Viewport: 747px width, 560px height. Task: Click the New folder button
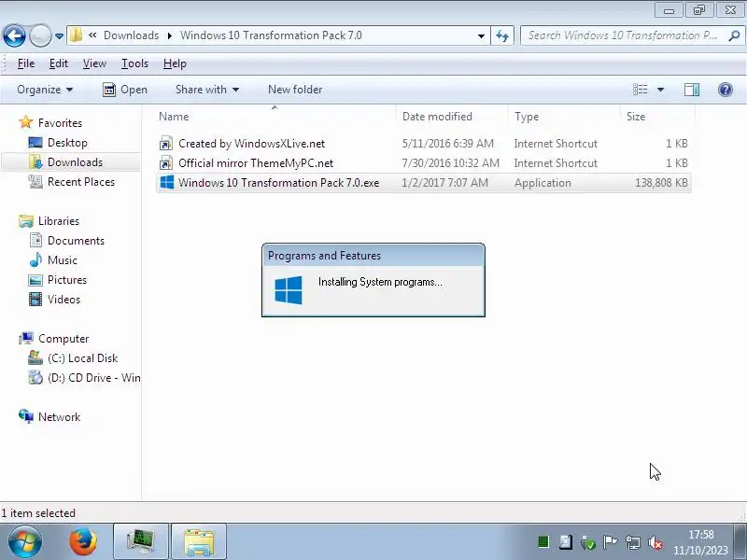pos(295,90)
